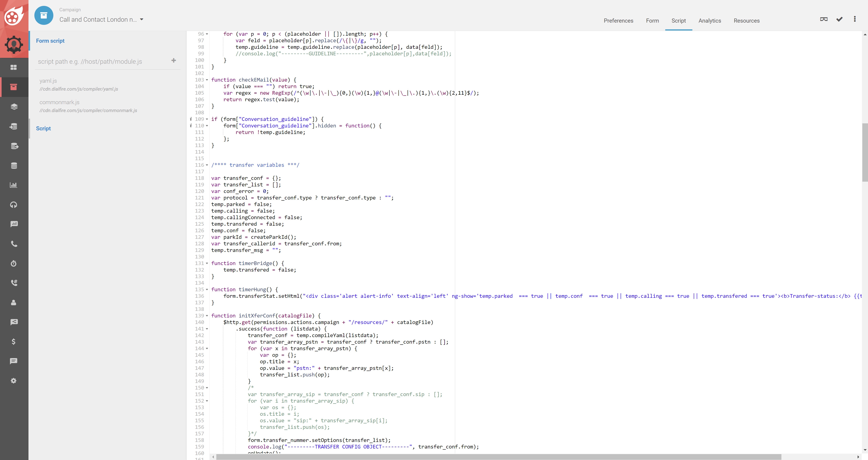Click the layers stack sidebar icon
This screenshot has height=460, width=868.
tap(14, 107)
